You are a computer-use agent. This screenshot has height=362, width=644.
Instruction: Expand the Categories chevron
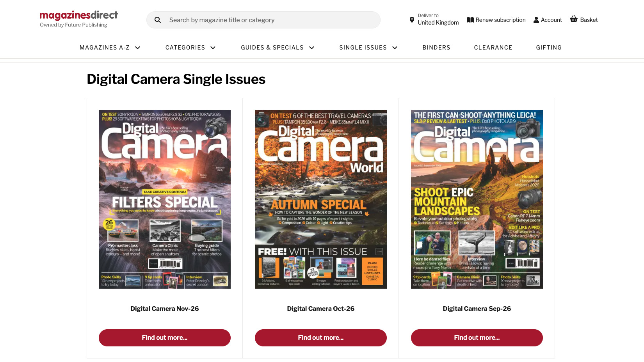coord(213,48)
